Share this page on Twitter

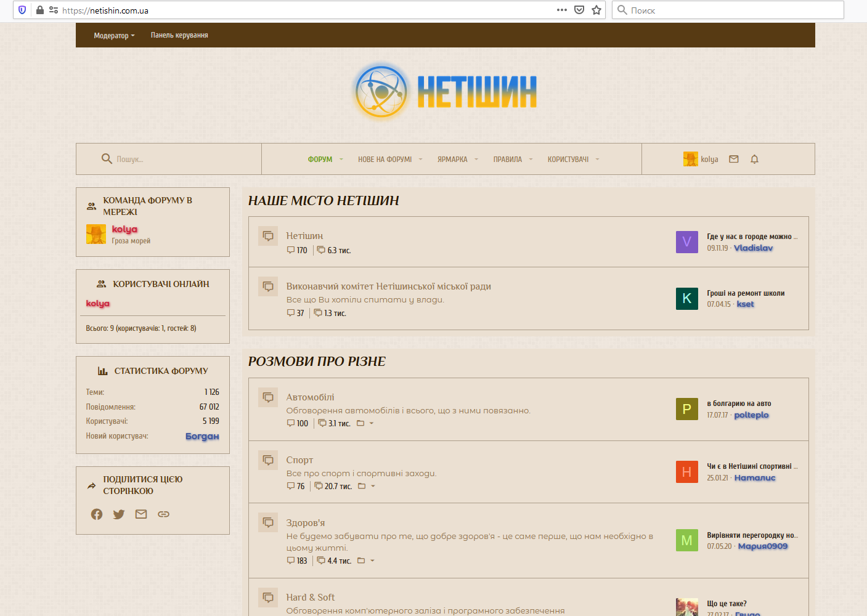[119, 514]
